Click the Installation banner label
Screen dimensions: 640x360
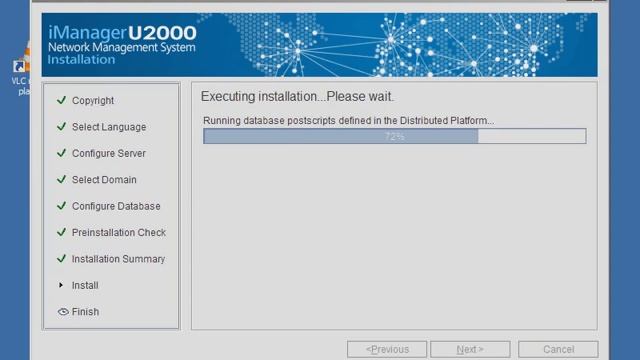pyautogui.click(x=81, y=60)
